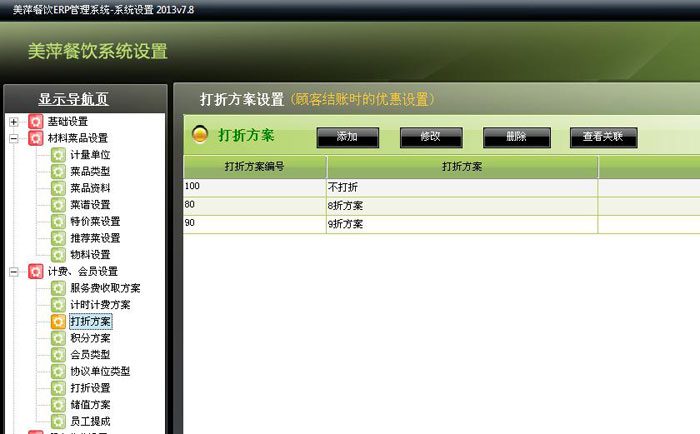Click the icon next to 服务费收取方案
Viewport: 700px width, 434px height.
pos(58,288)
